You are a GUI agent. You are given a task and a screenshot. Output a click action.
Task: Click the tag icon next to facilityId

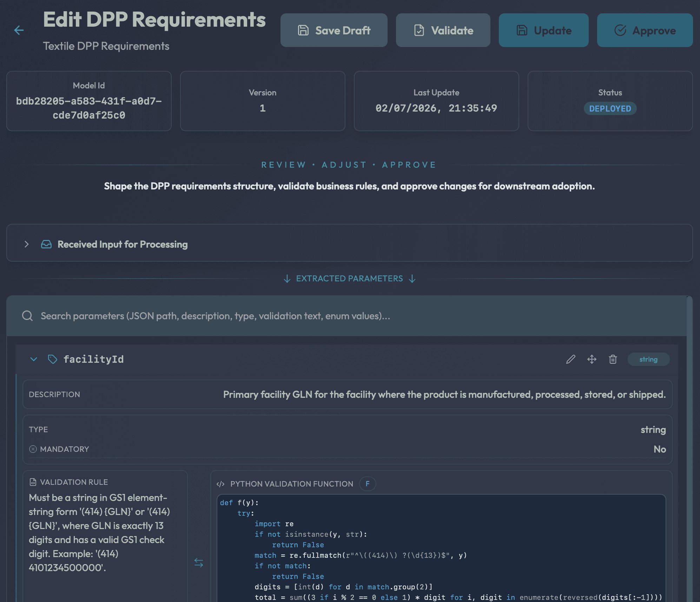tap(53, 359)
